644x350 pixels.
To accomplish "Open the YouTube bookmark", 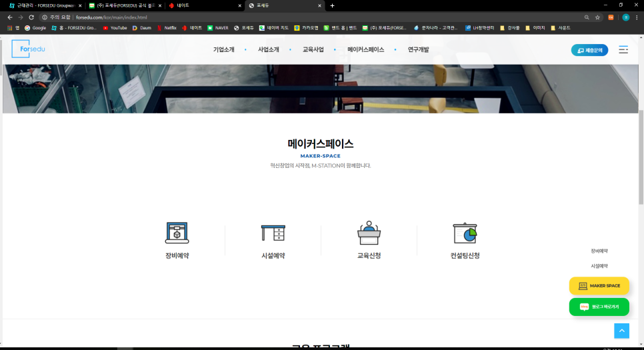I will click(x=115, y=28).
